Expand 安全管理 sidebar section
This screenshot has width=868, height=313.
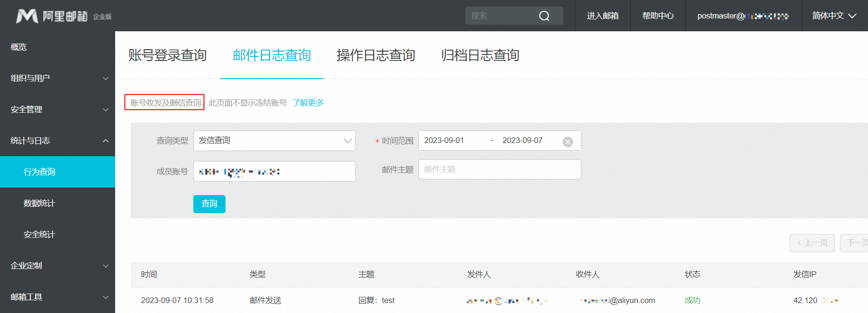tap(57, 109)
